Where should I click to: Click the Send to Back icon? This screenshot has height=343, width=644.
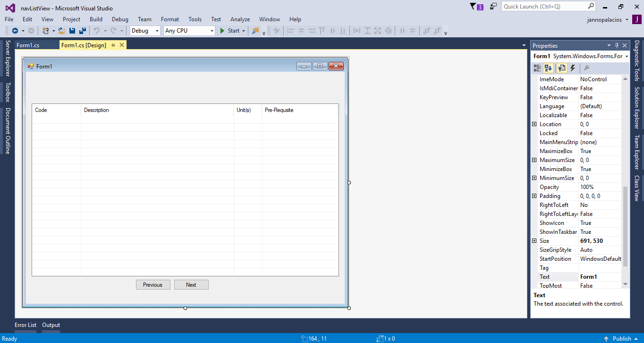tap(437, 31)
